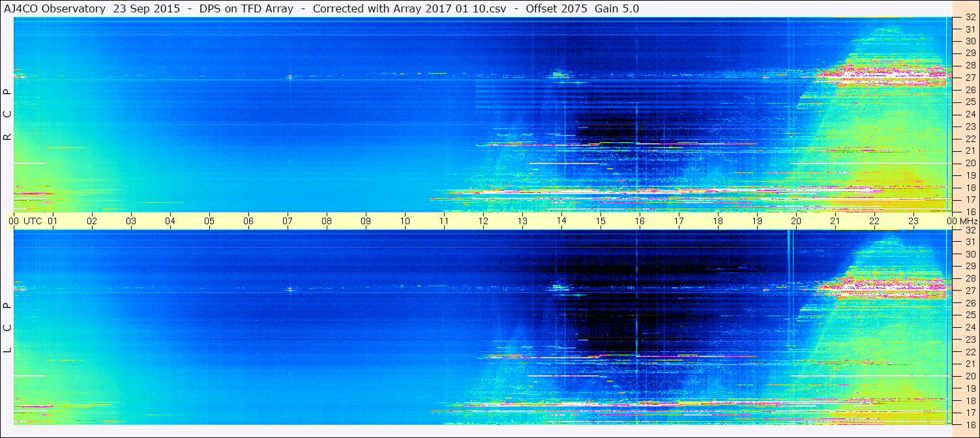The image size is (980, 438).
Task: Pick the 06 hour marker
Action: click(x=248, y=221)
